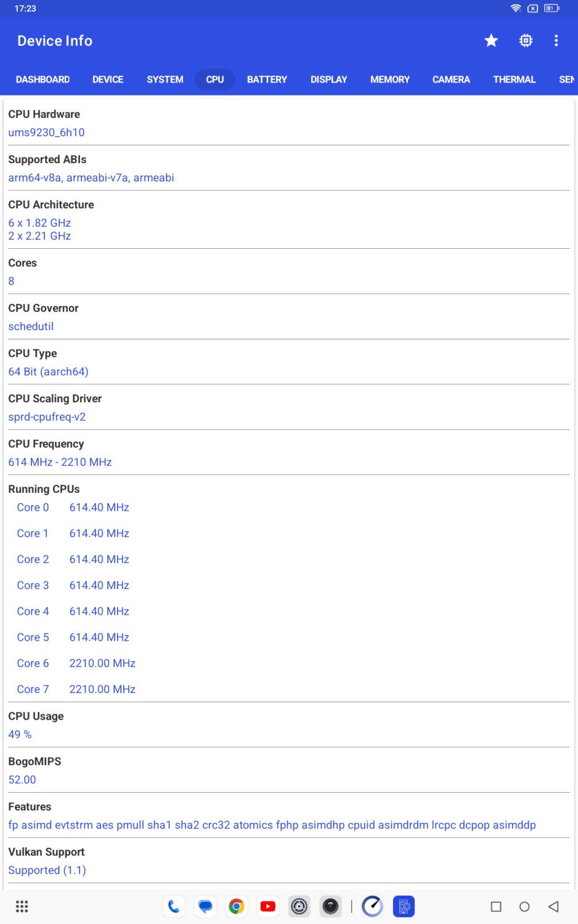Viewport: 578px width, 924px height.
Task: Tap the Supported ABIs heading
Action: pyautogui.click(x=47, y=160)
